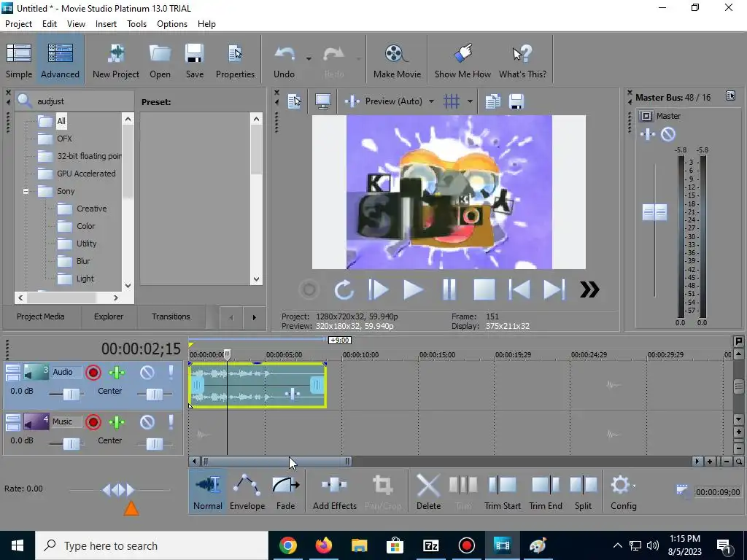
Task: Open Master Bus panel options icon
Action: tap(730, 96)
